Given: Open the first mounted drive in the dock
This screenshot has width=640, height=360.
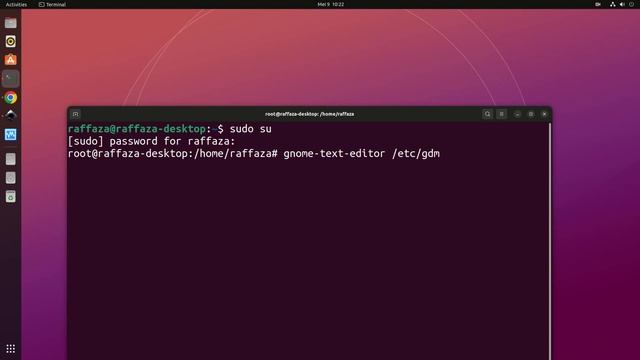Looking at the screenshot, I should [x=11, y=159].
